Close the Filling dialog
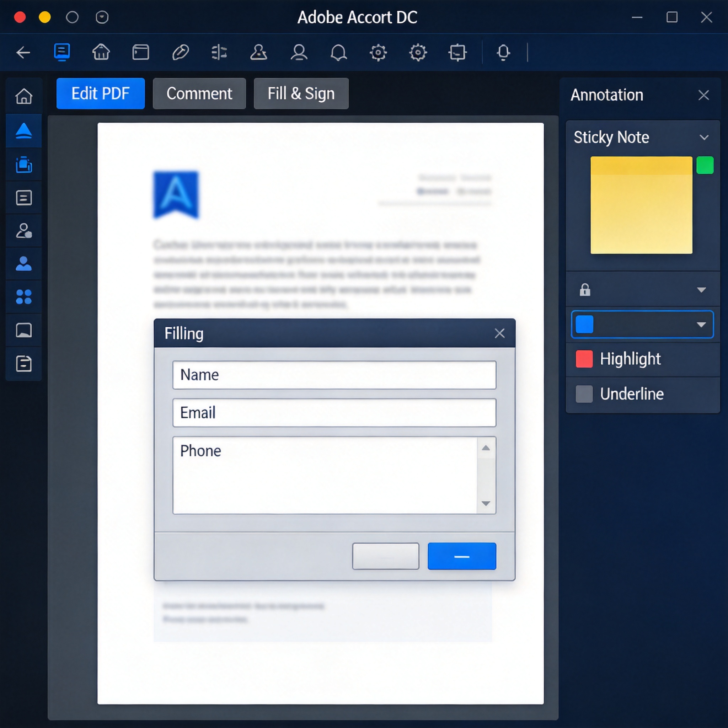This screenshot has width=728, height=728. [500, 333]
